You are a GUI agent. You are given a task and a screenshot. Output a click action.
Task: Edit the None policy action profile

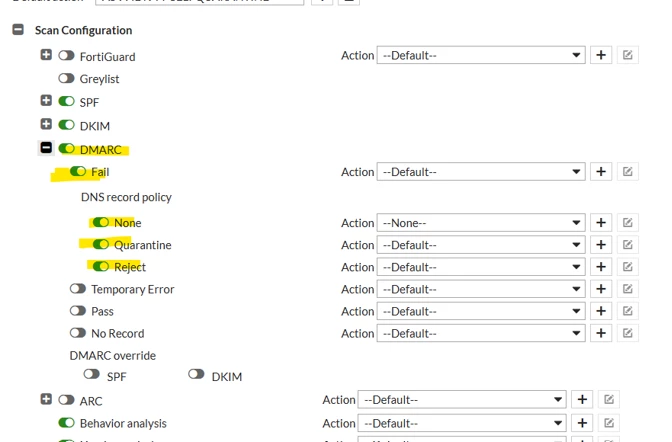628,223
